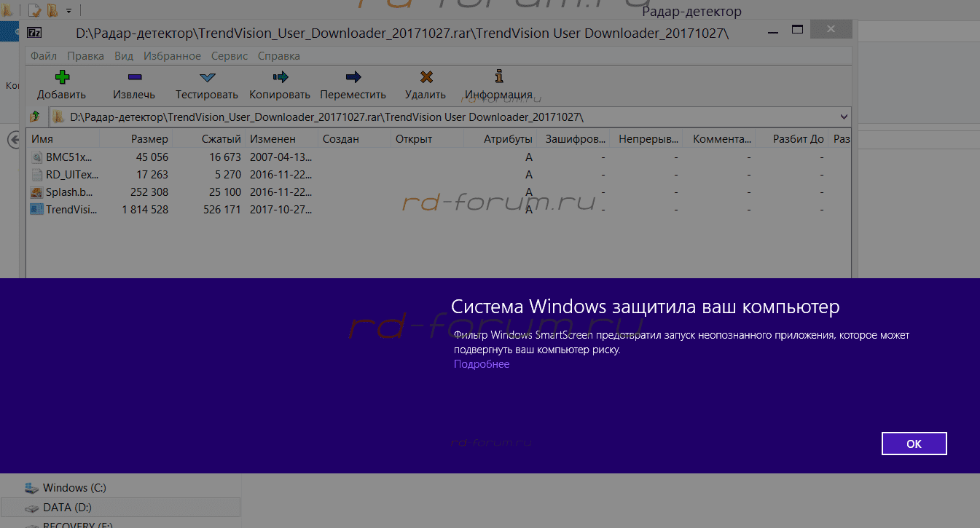Click compressed size 5 270
This screenshot has height=528, width=980.
(x=228, y=175)
